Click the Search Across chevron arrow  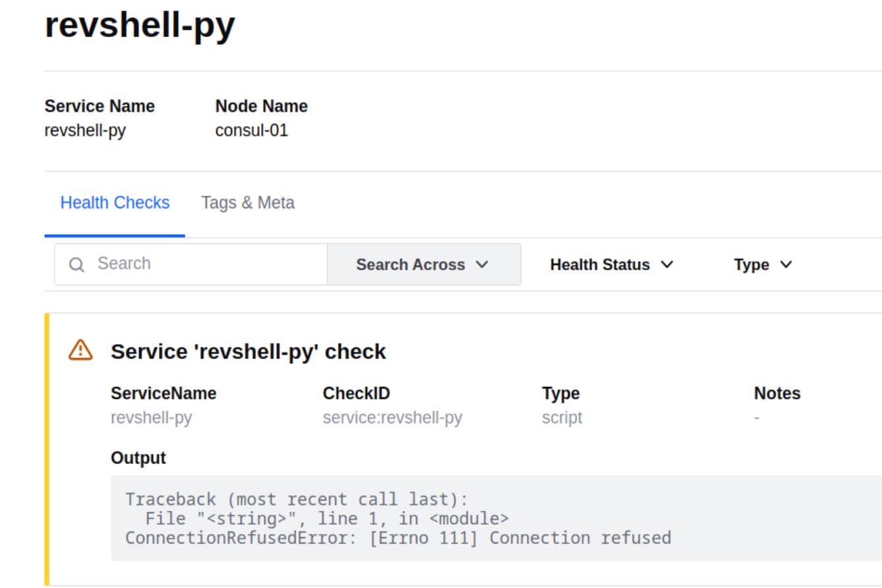482,264
